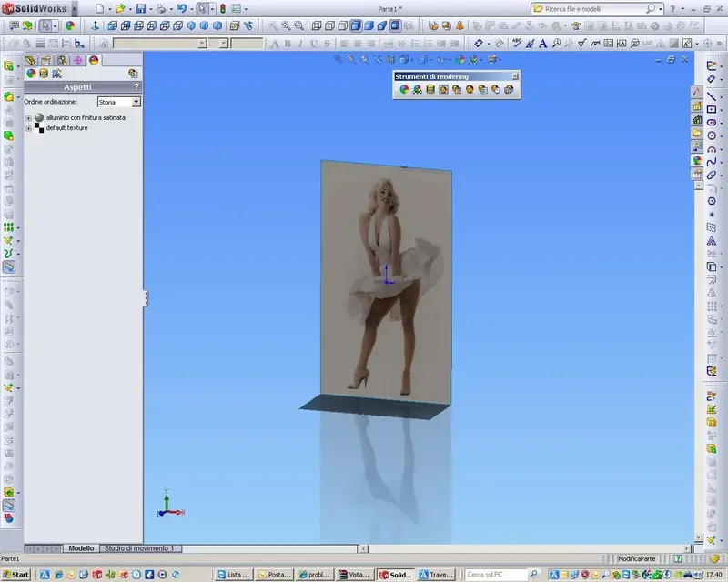Save the part with the floppy icon
The height and width of the screenshot is (582, 728).
141,9
